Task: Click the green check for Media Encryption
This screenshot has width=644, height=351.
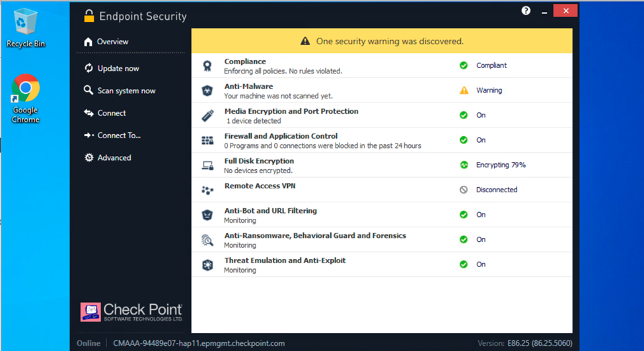Action: point(464,115)
